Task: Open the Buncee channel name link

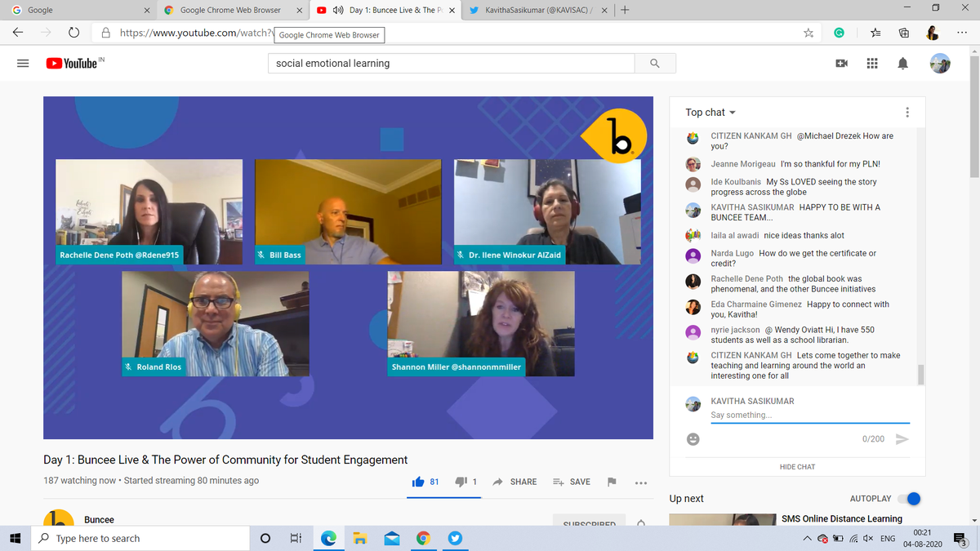Action: pos(99,520)
